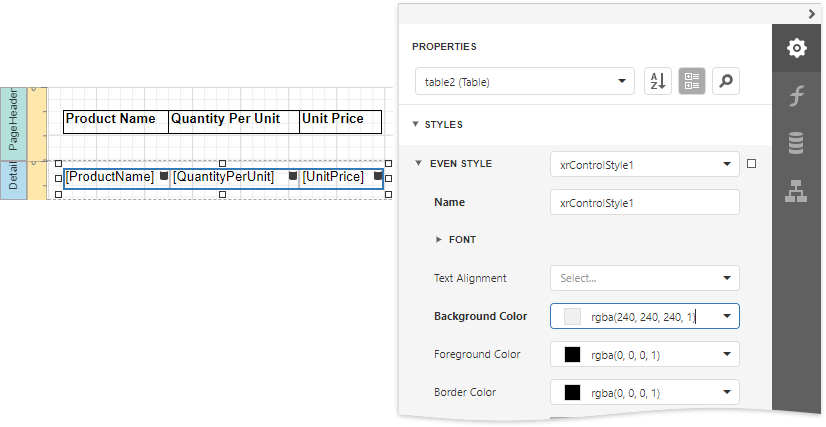Image resolution: width=826 pixels, height=427 pixels.
Task: Click the search properties magnifier icon
Action: point(726,82)
